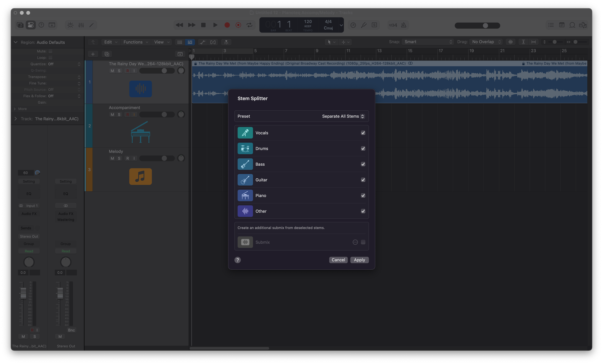Open the Edit menu in tracks area
Screen dimensions: 603x364
coord(111,42)
